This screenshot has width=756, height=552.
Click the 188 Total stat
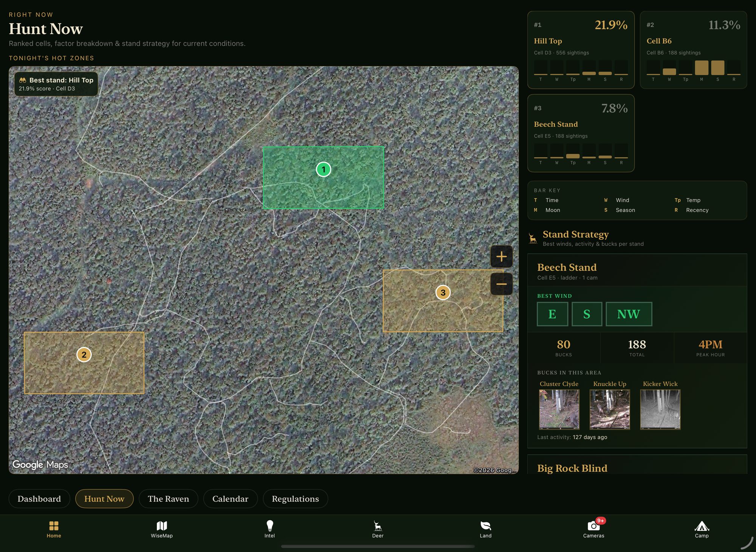[637, 348]
